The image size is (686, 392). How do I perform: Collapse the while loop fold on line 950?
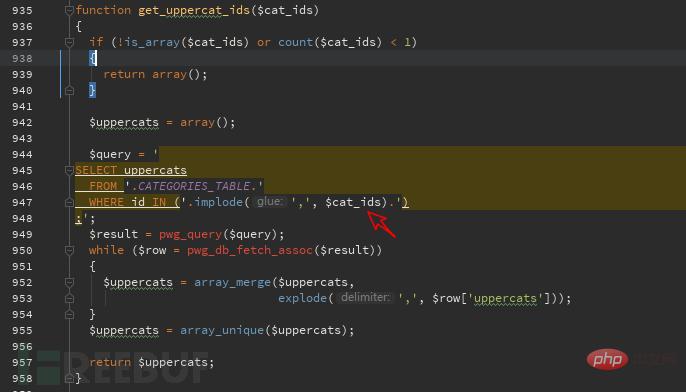(x=69, y=250)
